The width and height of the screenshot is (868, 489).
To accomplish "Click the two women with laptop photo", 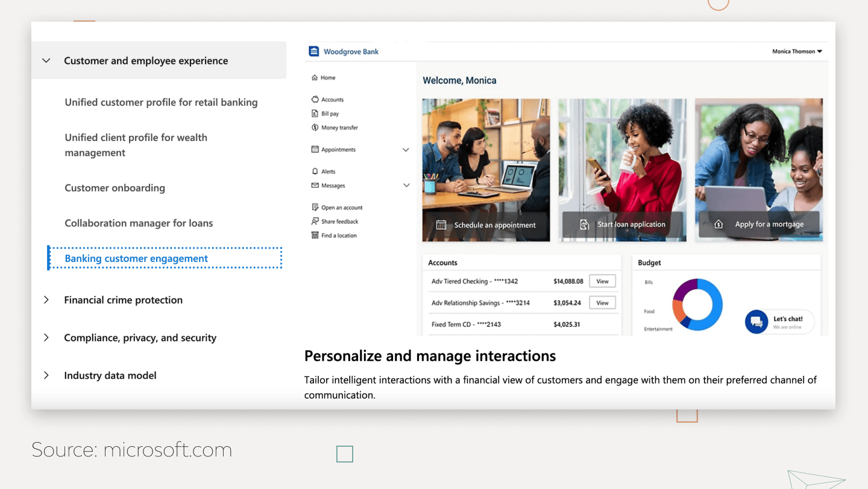I will (759, 170).
